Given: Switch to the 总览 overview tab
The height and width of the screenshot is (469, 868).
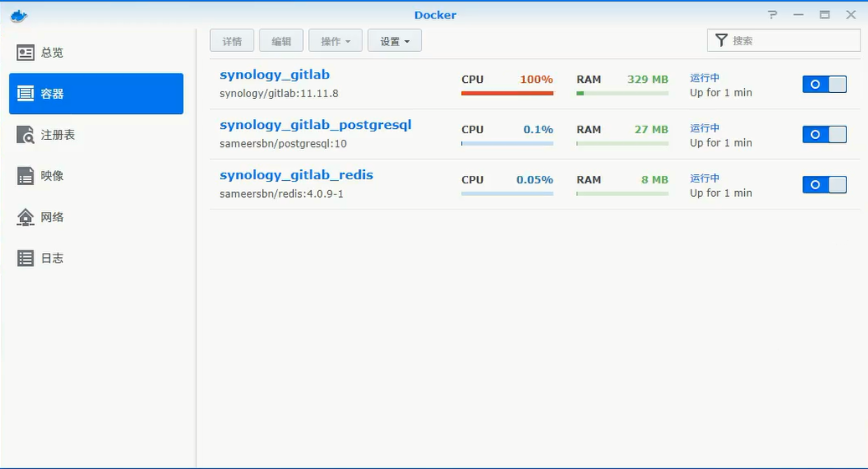Looking at the screenshot, I should pyautogui.click(x=96, y=53).
